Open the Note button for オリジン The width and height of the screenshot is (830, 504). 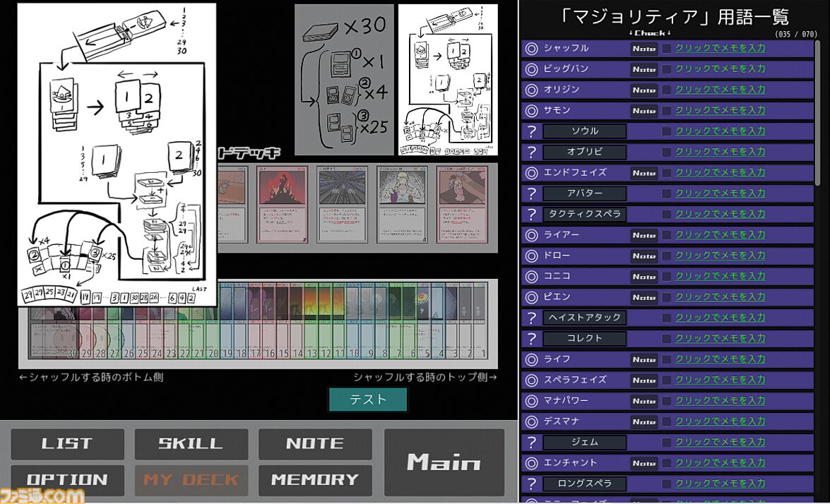click(x=644, y=90)
